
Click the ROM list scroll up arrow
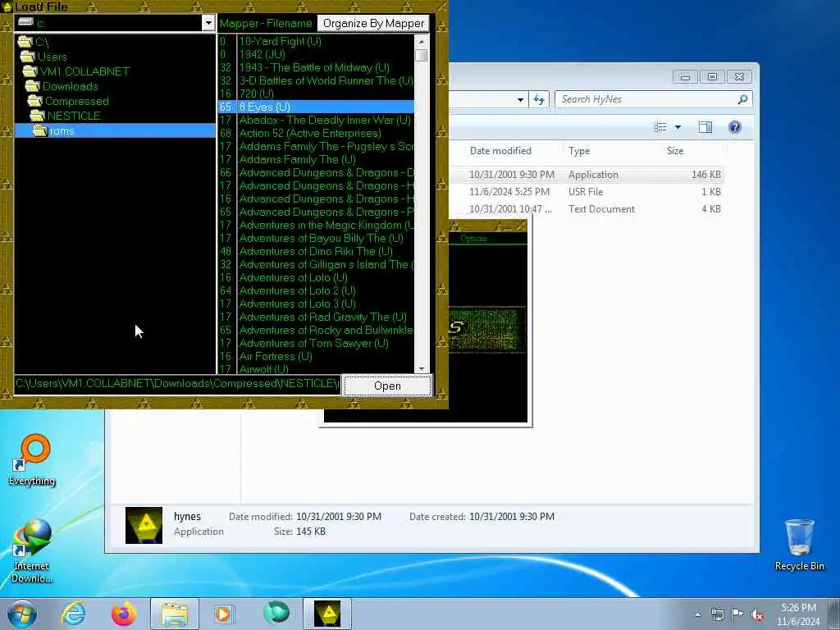click(x=422, y=41)
